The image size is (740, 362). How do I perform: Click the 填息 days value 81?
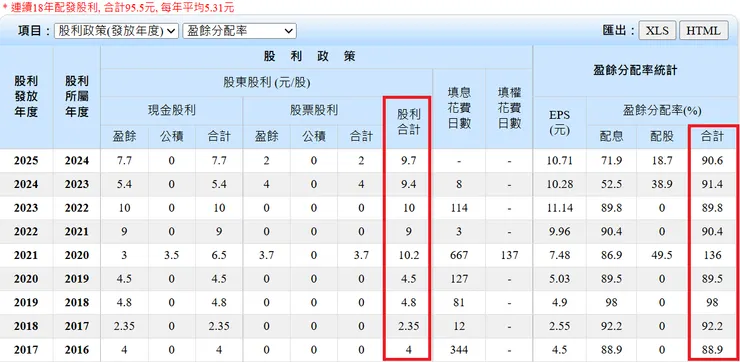point(459,303)
